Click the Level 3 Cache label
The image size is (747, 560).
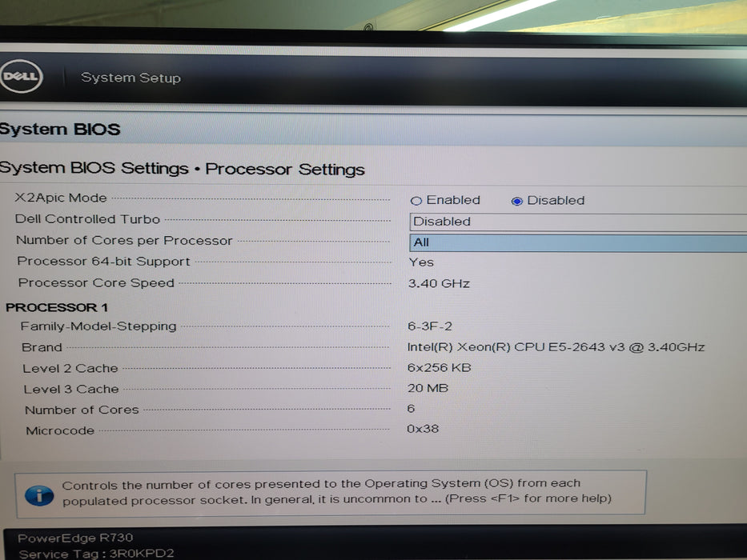tap(71, 389)
